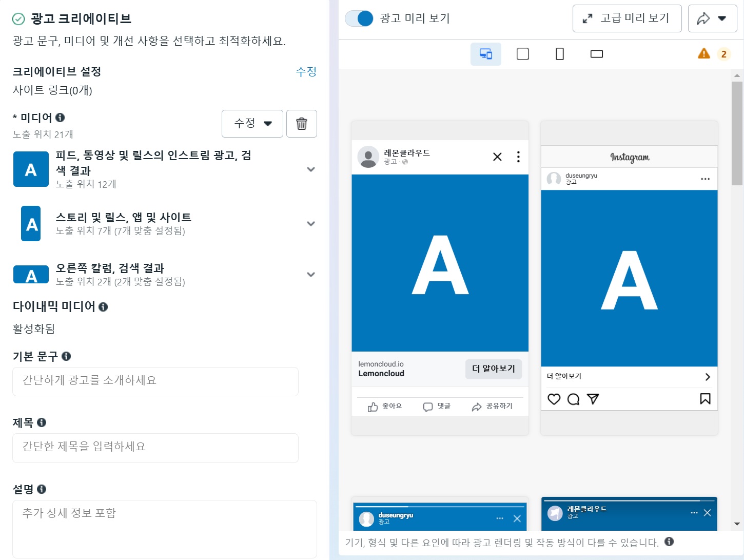The height and width of the screenshot is (560, 744).
Task: Click the preview scrollbar down arrow
Action: [x=737, y=524]
